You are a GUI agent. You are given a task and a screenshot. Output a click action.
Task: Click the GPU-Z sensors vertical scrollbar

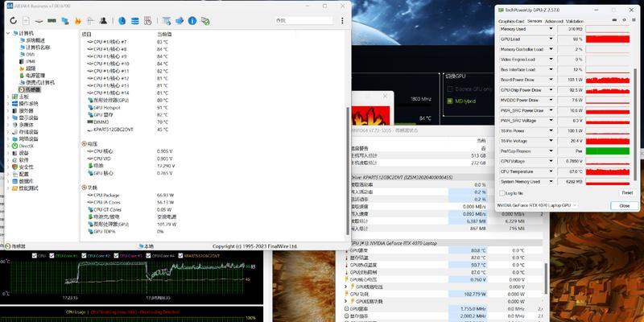click(635, 123)
